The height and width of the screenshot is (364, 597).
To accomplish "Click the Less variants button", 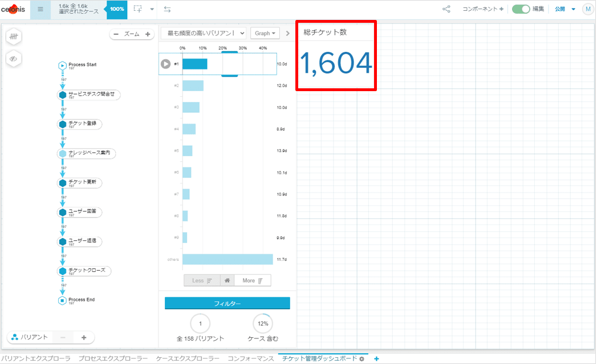I will pyautogui.click(x=202, y=280).
